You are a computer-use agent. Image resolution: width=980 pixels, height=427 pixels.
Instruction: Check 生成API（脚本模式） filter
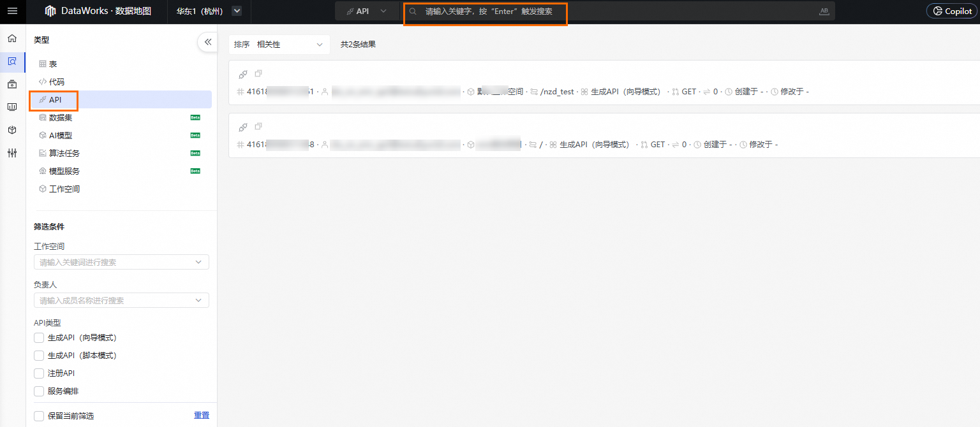[x=39, y=356]
